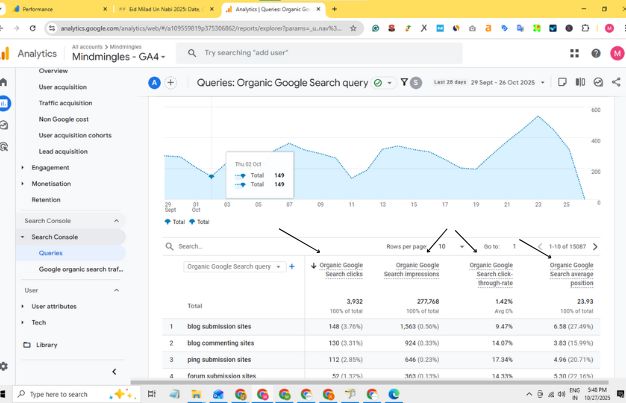626x403 pixels.
Task: Open Microsoft Edge from the taskbar
Action: pos(394,394)
